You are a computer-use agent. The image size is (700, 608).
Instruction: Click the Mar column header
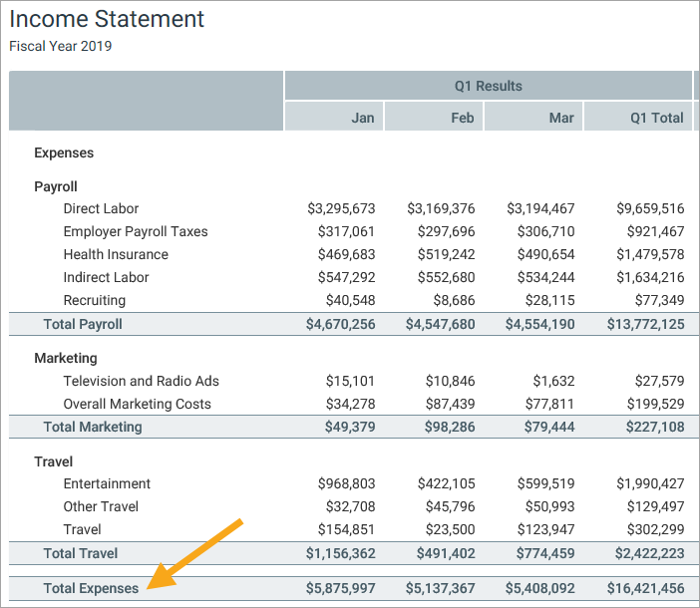pyautogui.click(x=561, y=118)
